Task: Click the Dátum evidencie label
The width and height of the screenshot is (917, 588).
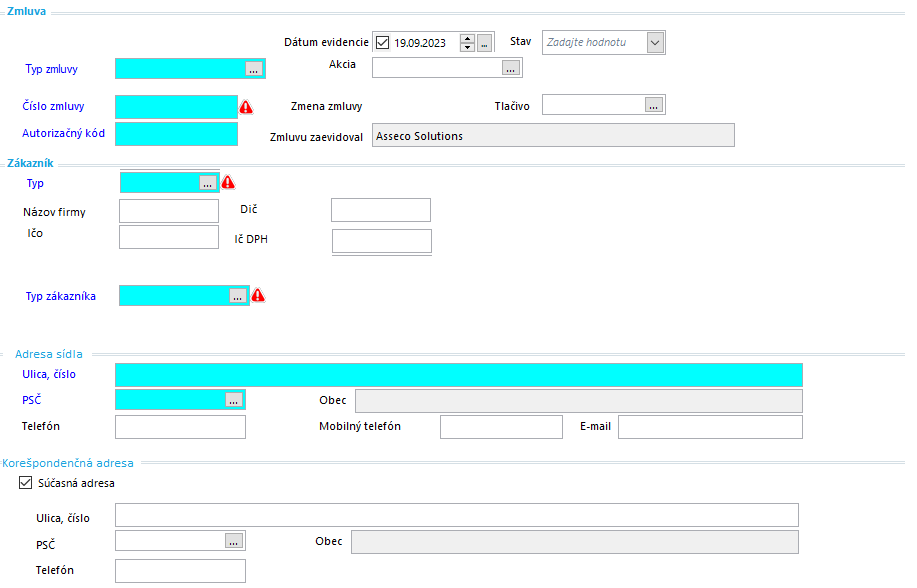Action: tap(326, 42)
